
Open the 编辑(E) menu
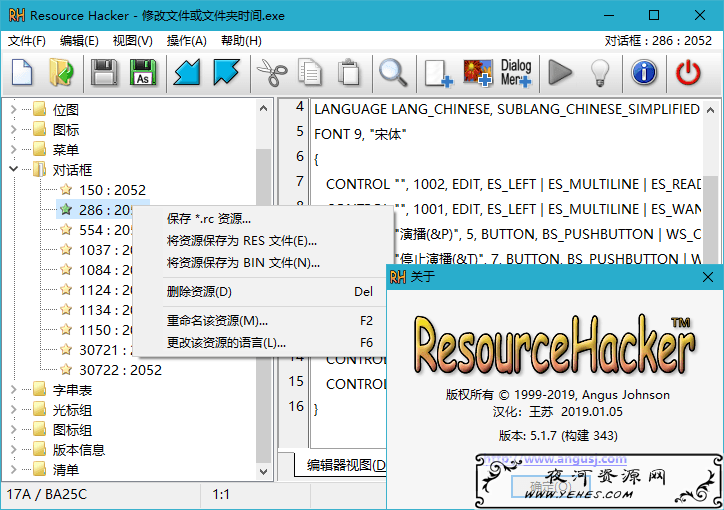click(79, 41)
